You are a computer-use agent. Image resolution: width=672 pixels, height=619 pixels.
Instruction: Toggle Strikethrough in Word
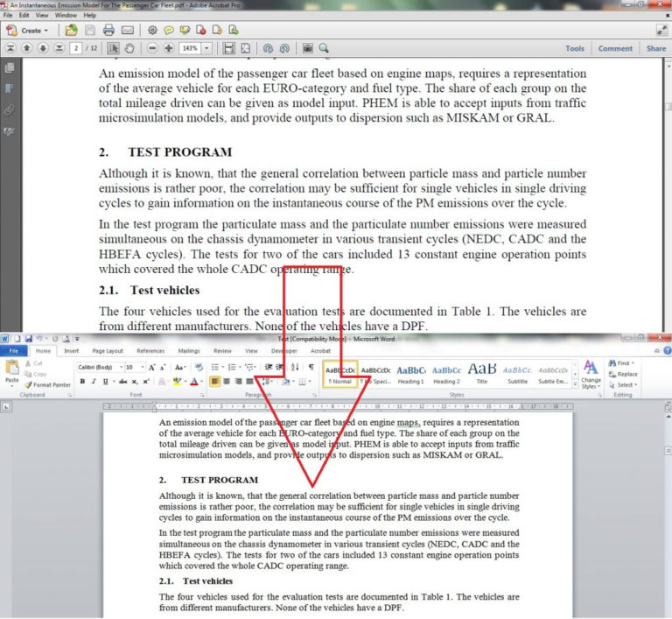123,382
